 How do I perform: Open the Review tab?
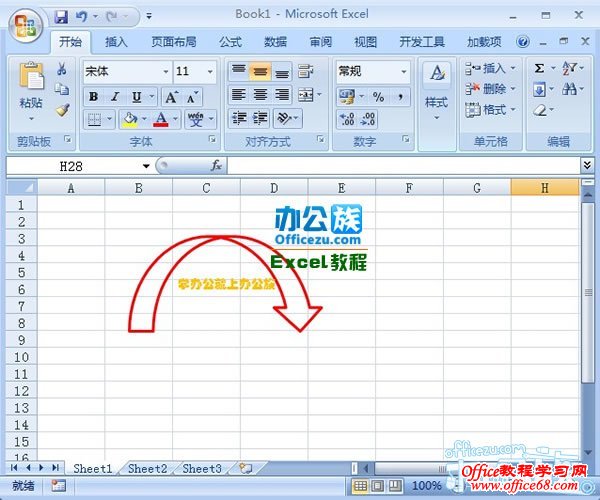click(321, 42)
